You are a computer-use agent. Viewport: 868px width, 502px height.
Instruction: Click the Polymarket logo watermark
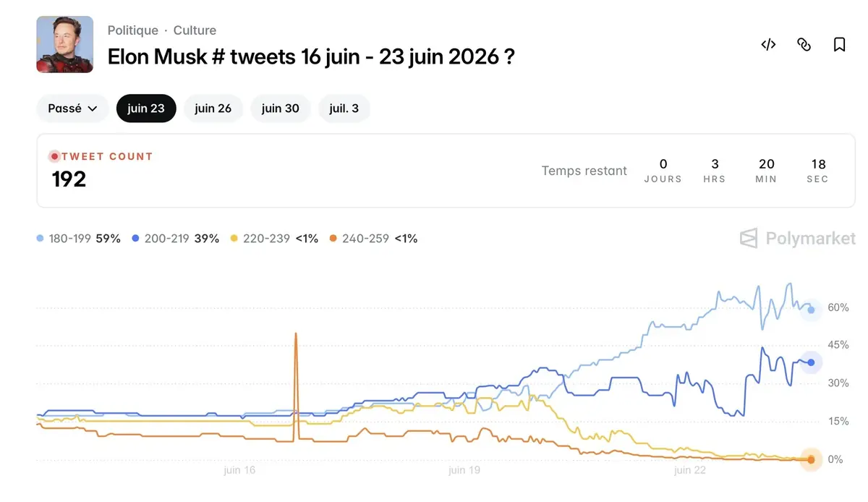[x=797, y=238]
